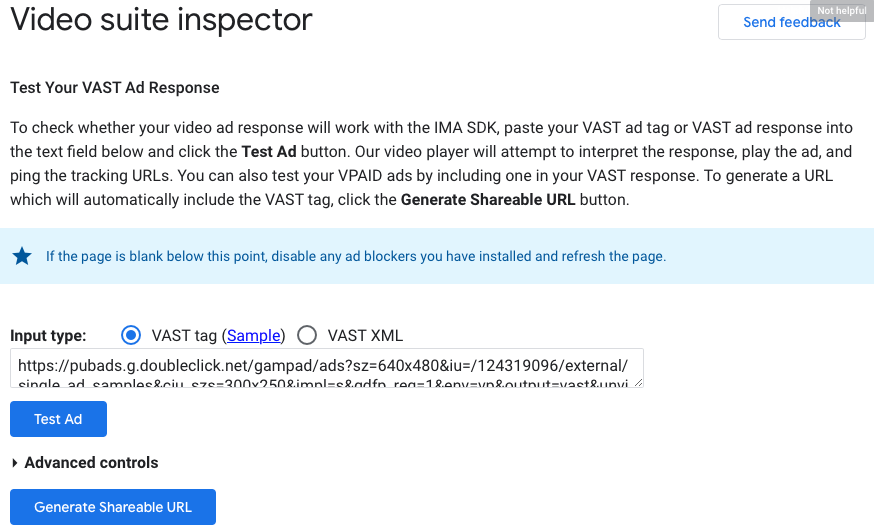Click the ad blocker notice message text
This screenshot has width=874, height=530.
(355, 256)
